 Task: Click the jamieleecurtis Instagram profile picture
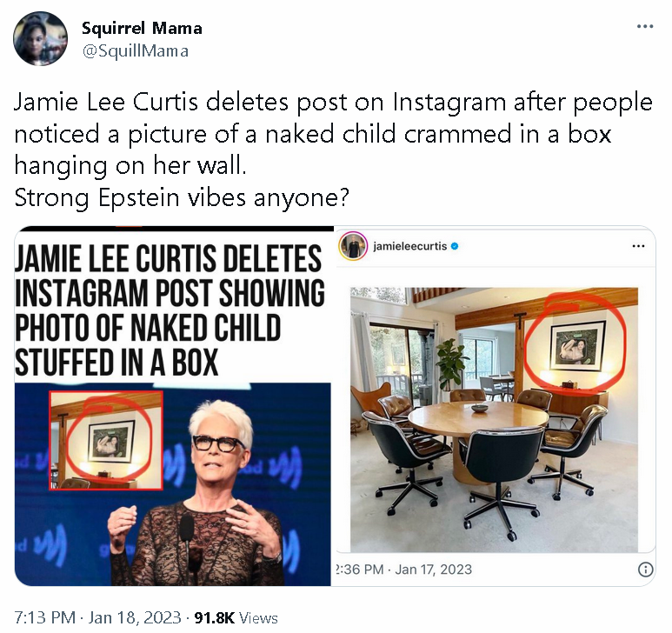pos(353,246)
